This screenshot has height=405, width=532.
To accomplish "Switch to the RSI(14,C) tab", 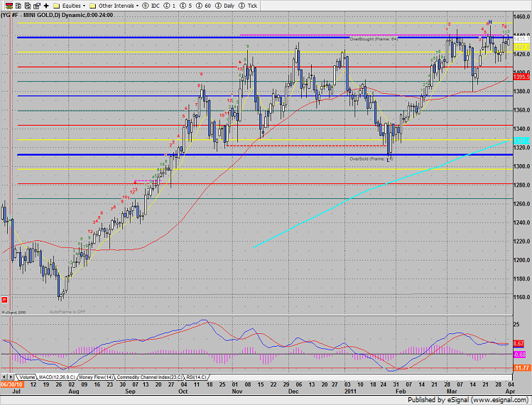I will tap(196, 377).
